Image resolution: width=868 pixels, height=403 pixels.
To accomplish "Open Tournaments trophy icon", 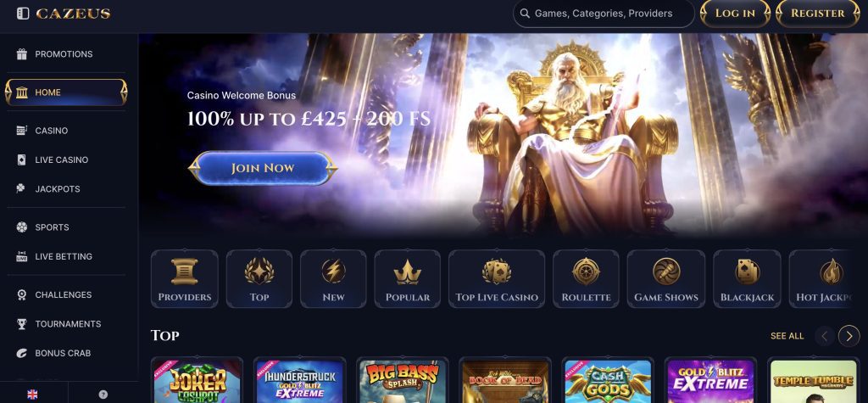I will pos(21,324).
